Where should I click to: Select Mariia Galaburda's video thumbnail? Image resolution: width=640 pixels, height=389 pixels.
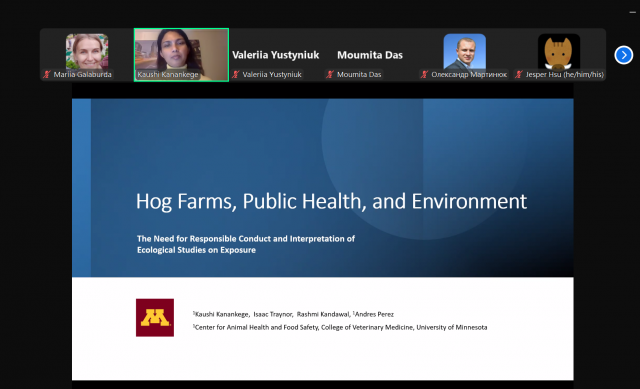pos(87,55)
